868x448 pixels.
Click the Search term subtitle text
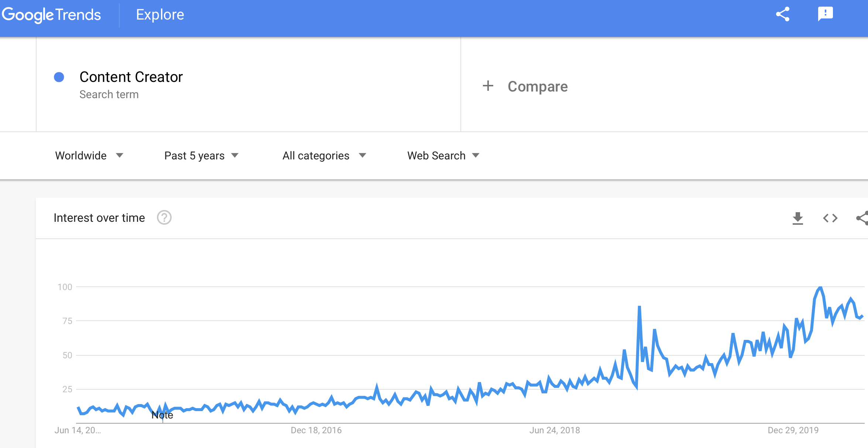(x=109, y=94)
